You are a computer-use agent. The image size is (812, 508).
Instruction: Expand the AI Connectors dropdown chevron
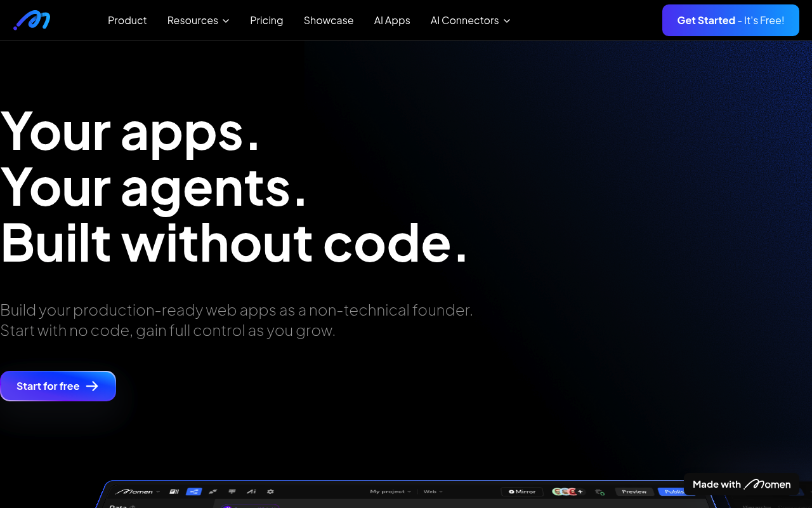(x=507, y=21)
